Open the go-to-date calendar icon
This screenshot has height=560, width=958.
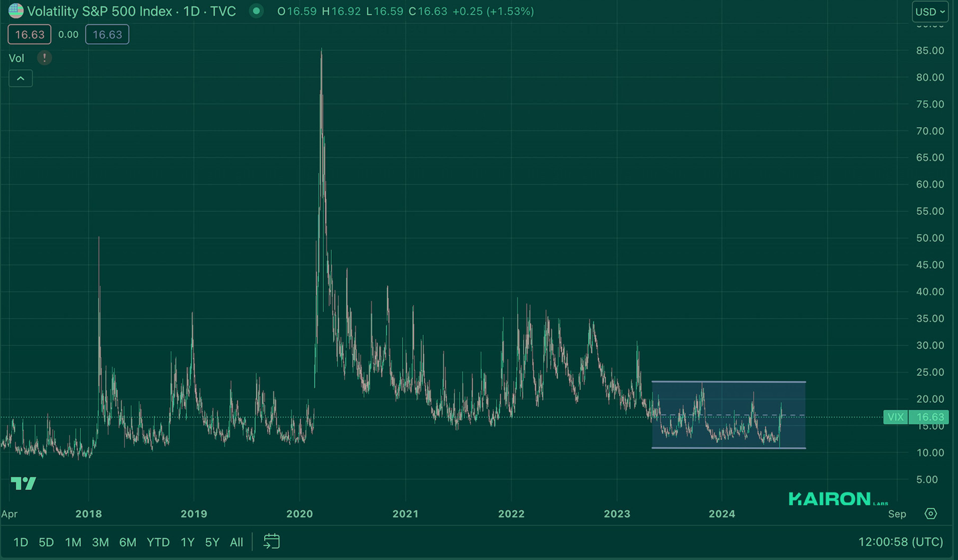(x=271, y=541)
